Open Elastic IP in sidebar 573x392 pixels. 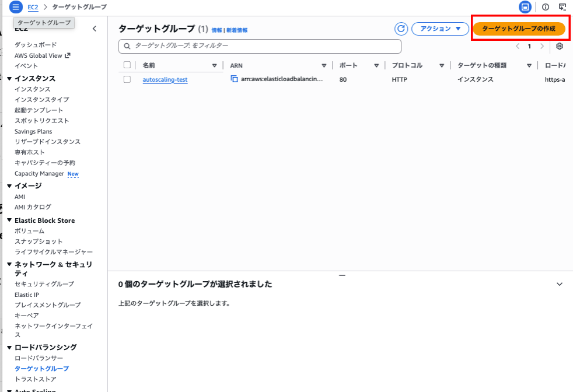click(x=27, y=295)
